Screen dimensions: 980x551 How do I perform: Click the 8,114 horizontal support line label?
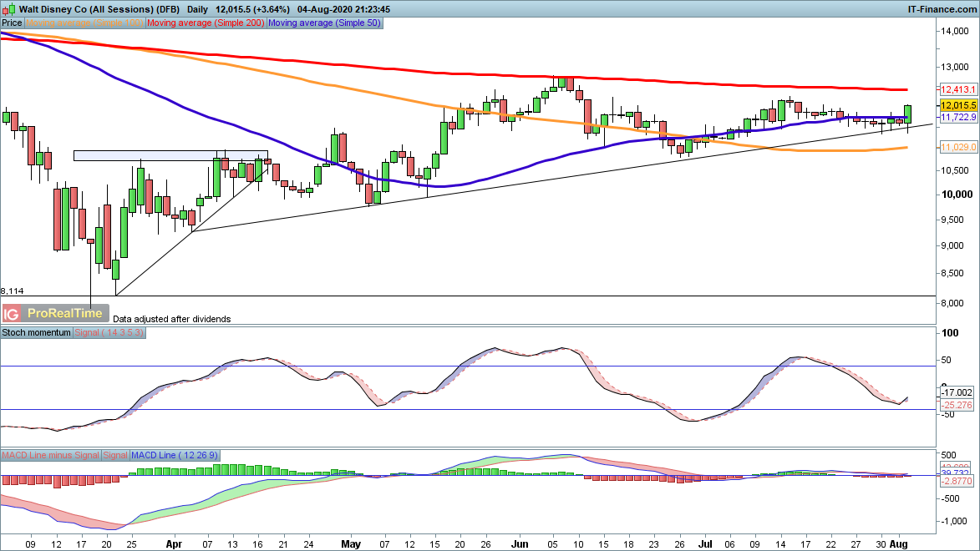[13, 291]
